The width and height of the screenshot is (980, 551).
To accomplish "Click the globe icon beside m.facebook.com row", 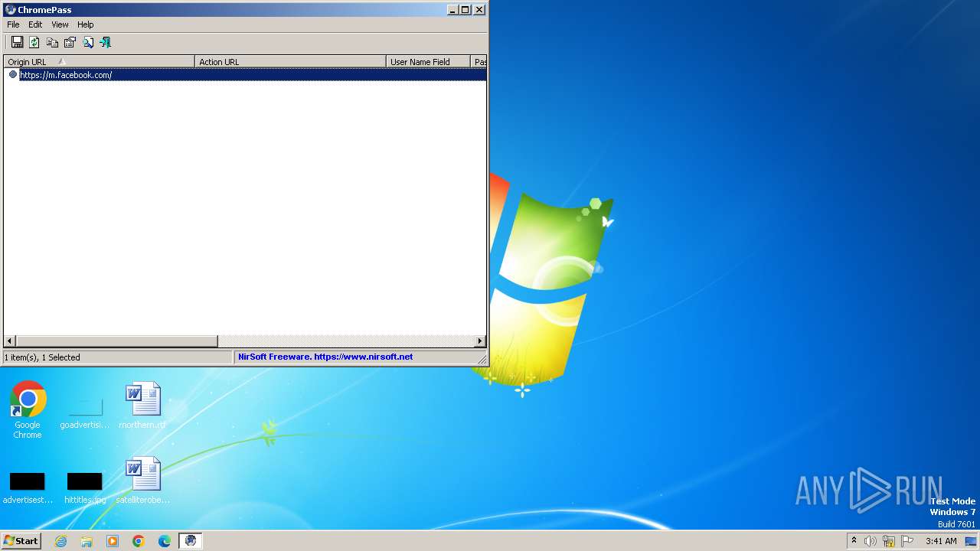I will point(13,74).
